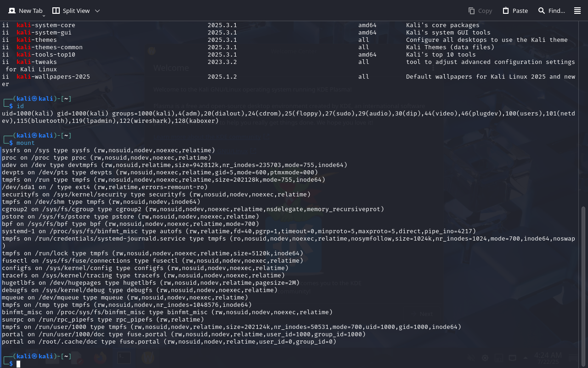Click the 'tmpfs on /run/user/1000' line
This screenshot has width=588, height=368.
point(232,327)
